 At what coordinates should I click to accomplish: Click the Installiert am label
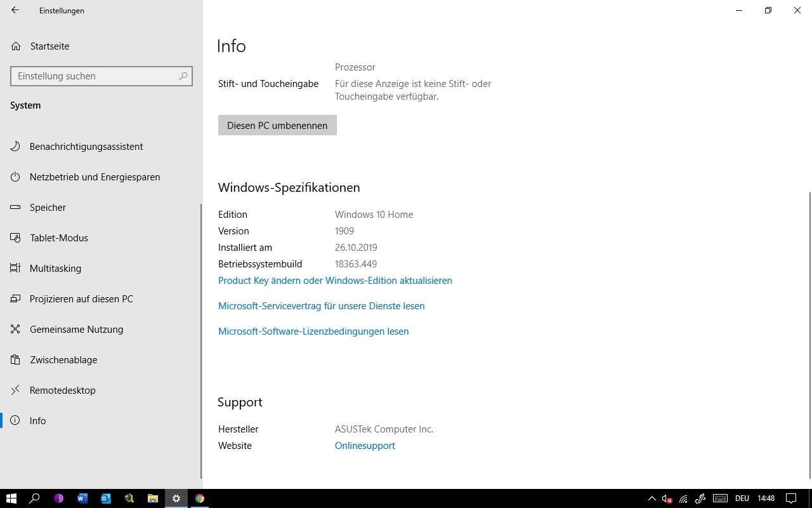tap(245, 248)
